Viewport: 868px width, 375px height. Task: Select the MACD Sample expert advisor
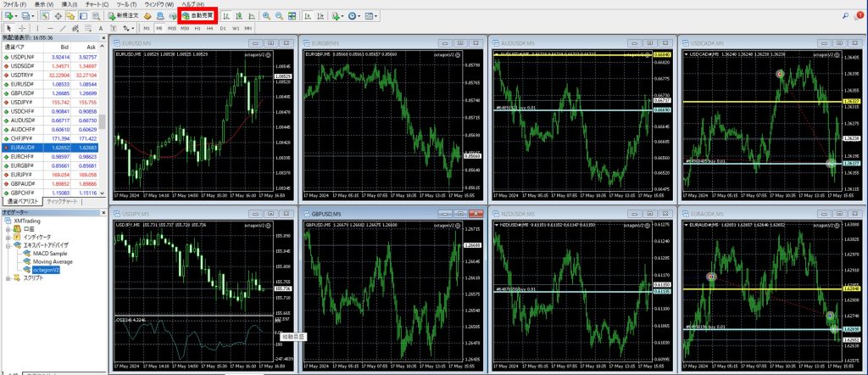(50, 253)
